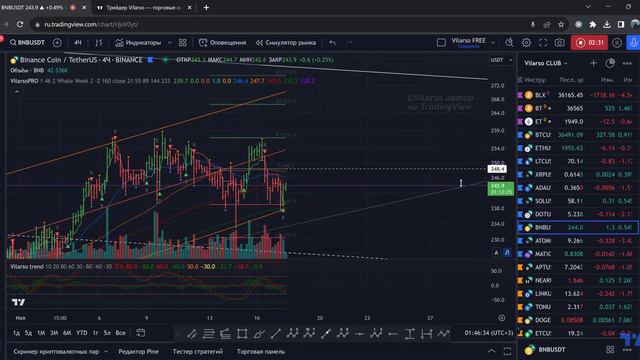Screen dimensions: 640x360
Task: Maximize the bottom panel
Action: point(507,351)
